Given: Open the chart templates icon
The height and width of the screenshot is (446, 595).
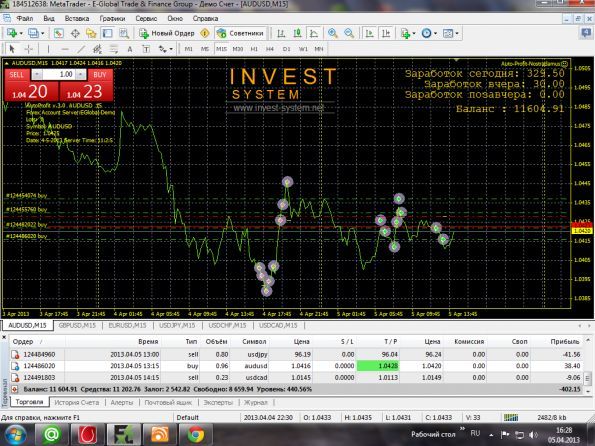Looking at the screenshot, I should [x=448, y=33].
